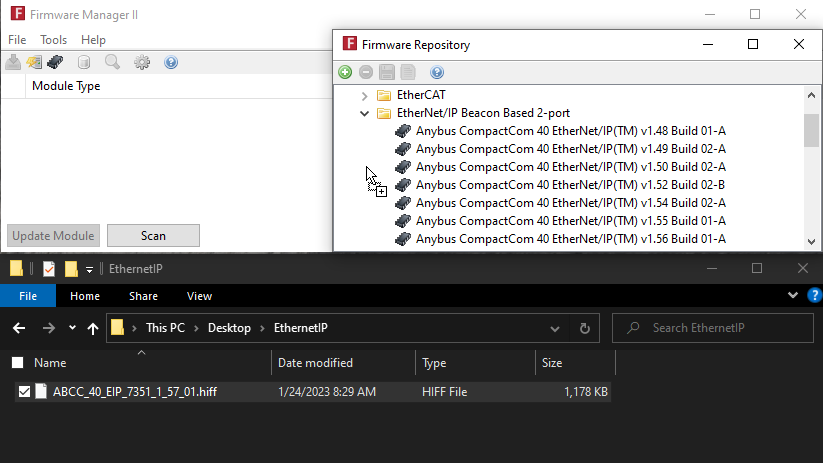This screenshot has width=823, height=463.
Task: Click the Firmware Repository title bar logo
Action: (350, 44)
